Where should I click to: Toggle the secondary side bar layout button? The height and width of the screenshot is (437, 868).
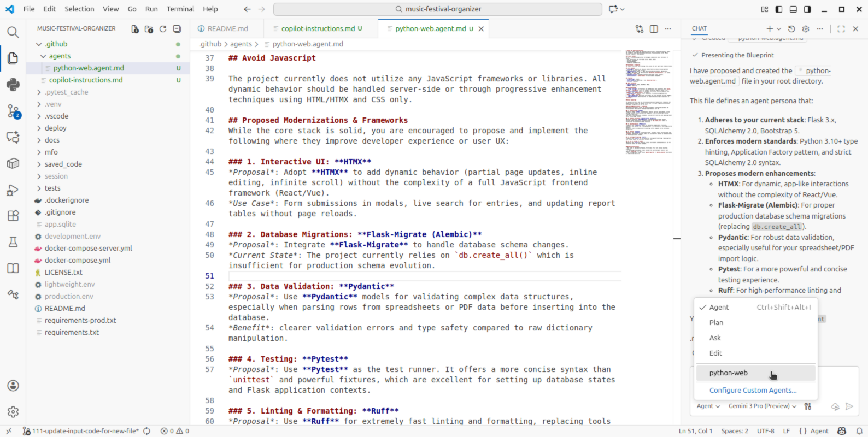coord(807,9)
